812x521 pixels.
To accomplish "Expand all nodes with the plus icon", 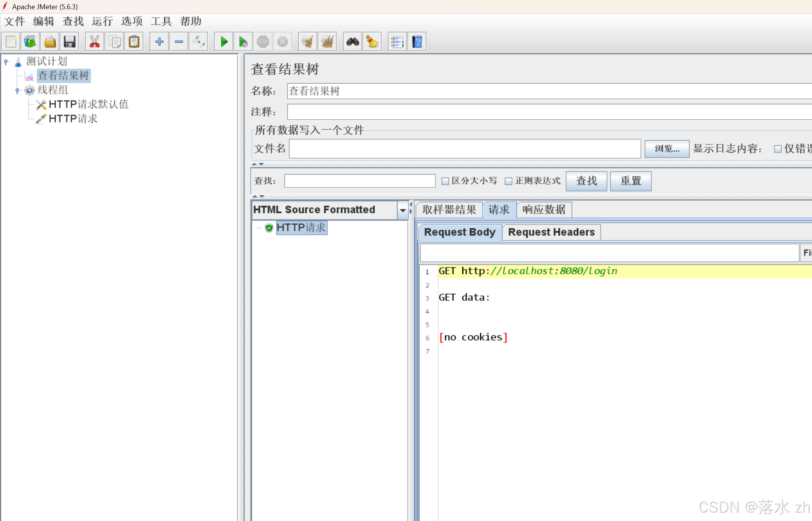I will click(x=159, y=41).
